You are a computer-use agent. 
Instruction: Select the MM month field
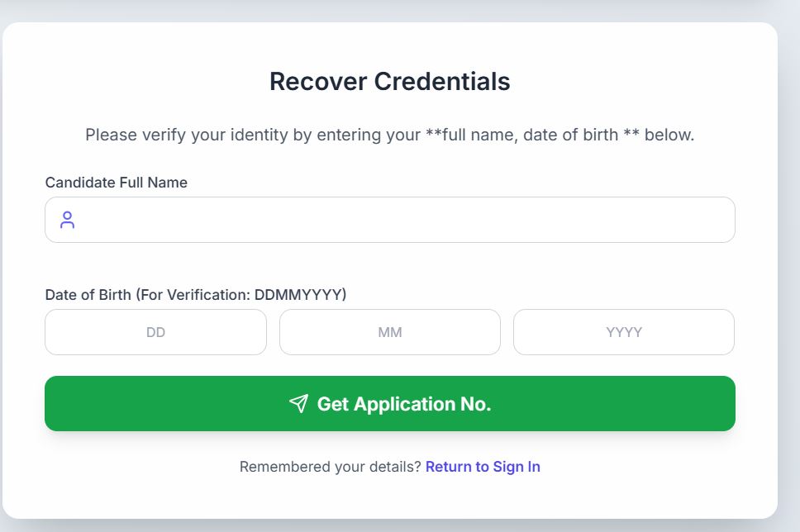[389, 332]
